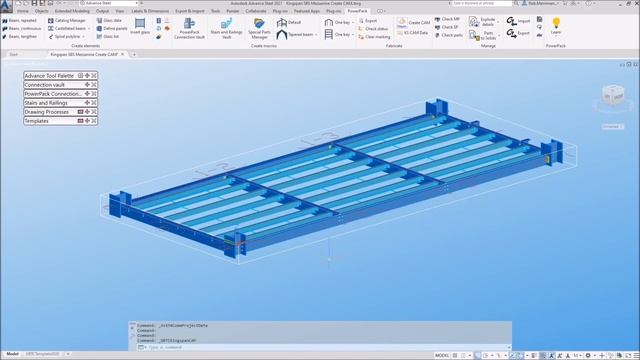The height and width of the screenshot is (360, 640).
Task: Click the Beam, continuous tool
Action: [22, 29]
